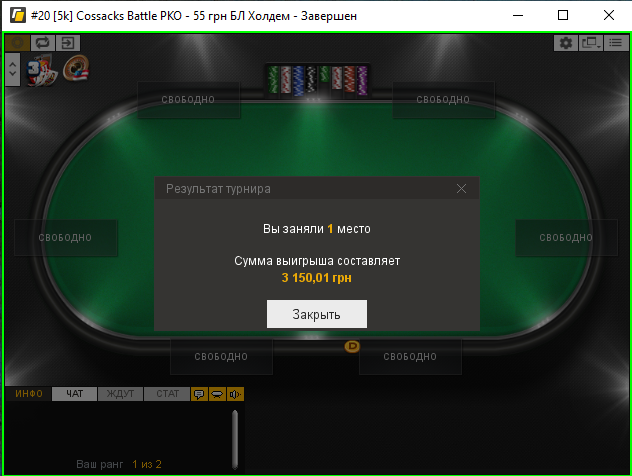Select the ЖДУТ tab
This screenshot has height=476, width=632.
point(120,394)
